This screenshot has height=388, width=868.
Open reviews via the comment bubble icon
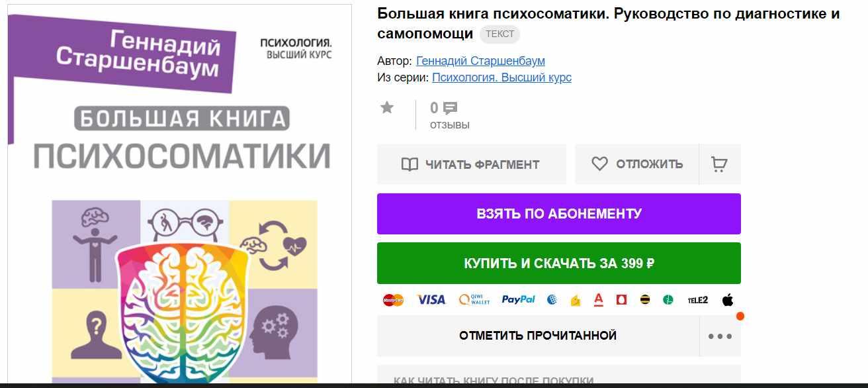pos(450,108)
